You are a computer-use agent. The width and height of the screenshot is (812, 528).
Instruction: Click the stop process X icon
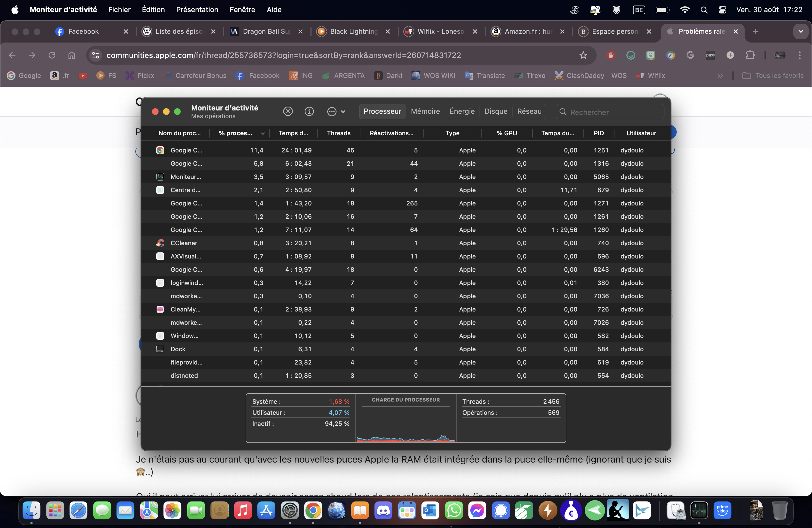pos(288,111)
